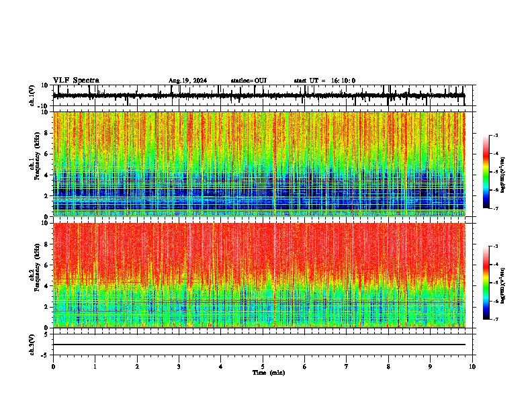Click the ch.1 spectrogram color bar
Image resolution: width=532 pixels, height=411 pixels.
coord(486,172)
